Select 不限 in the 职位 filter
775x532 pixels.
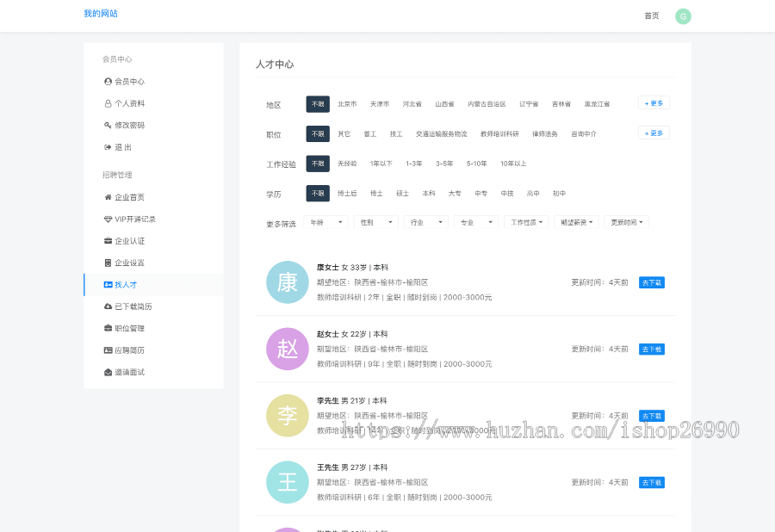click(318, 134)
